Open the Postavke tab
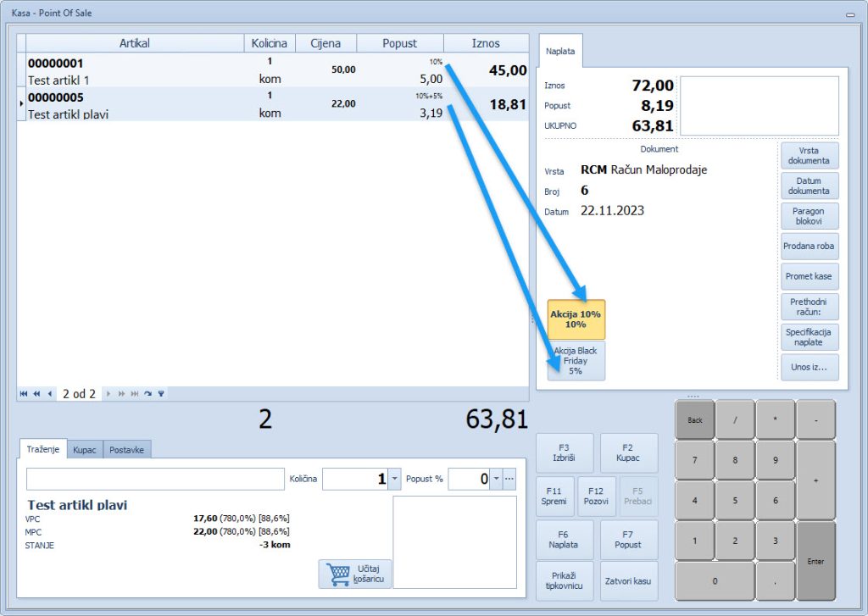 pos(127,450)
